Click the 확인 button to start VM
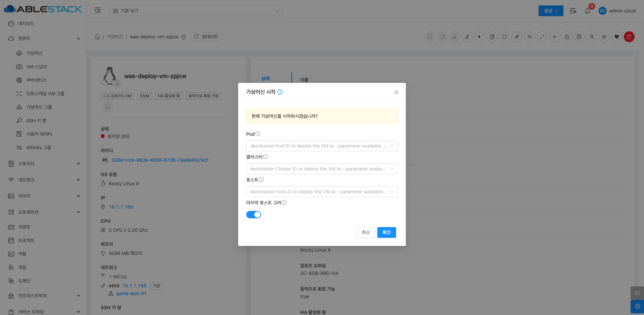 tap(386, 232)
